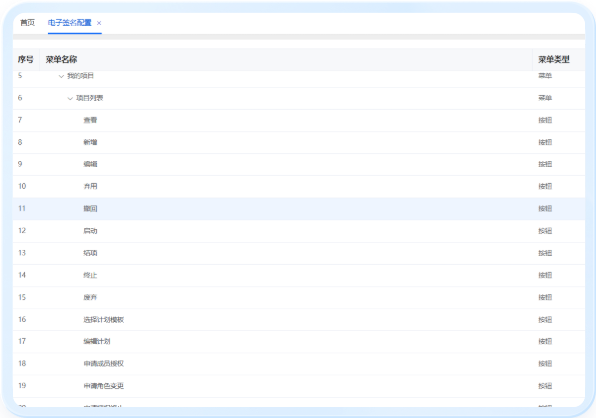Select the 废弃 entry in row 15
596x418 pixels.
coord(299,298)
